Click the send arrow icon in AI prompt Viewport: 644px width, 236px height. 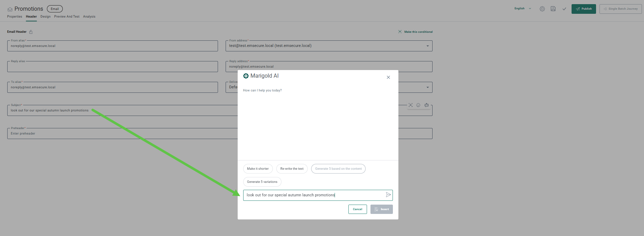(388, 195)
